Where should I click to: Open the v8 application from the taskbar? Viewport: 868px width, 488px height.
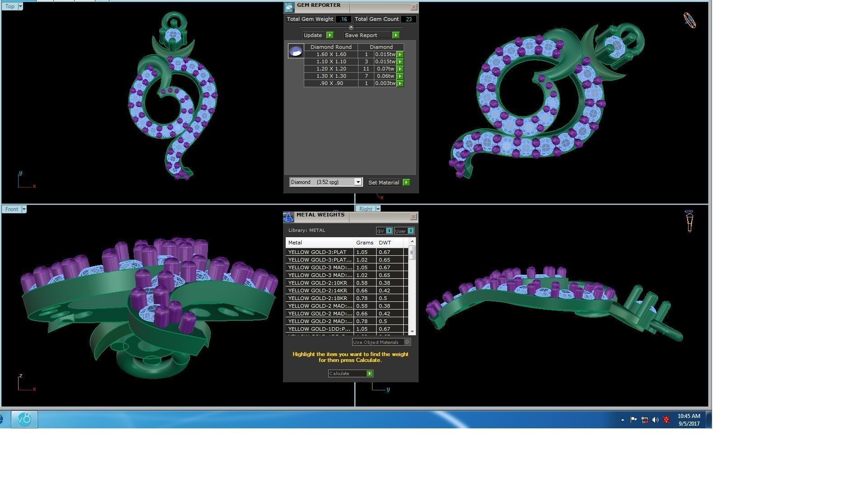(24, 419)
